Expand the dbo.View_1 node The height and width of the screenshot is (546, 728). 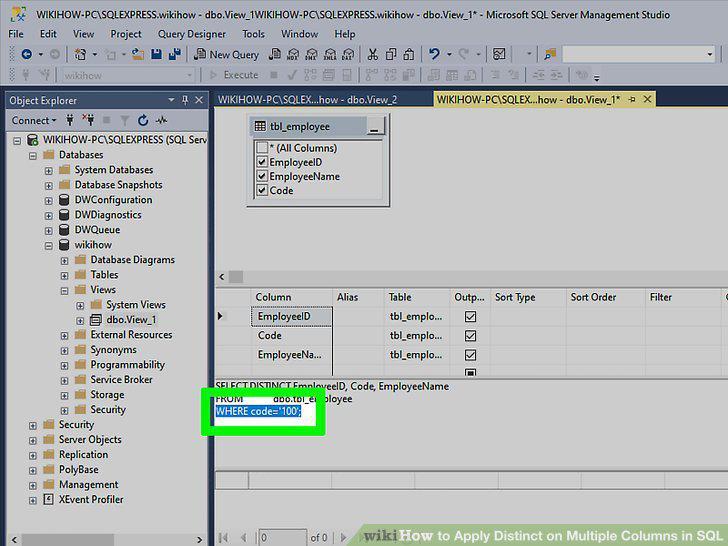80,321
